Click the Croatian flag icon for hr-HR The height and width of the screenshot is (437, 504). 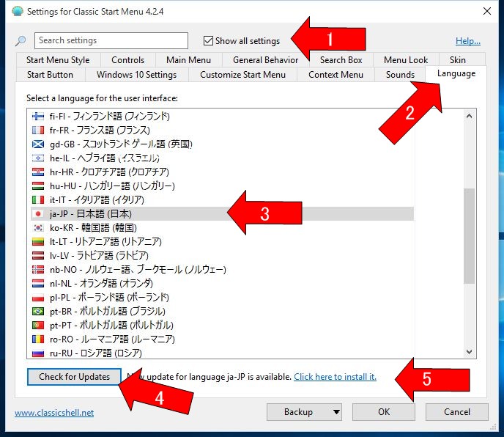[38, 172]
